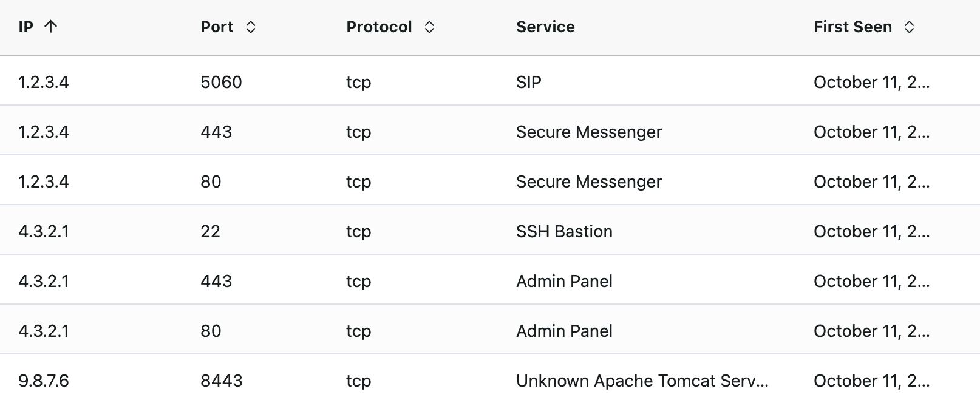Click the Protocol column sort icon
This screenshot has width=980, height=403.
tap(429, 27)
